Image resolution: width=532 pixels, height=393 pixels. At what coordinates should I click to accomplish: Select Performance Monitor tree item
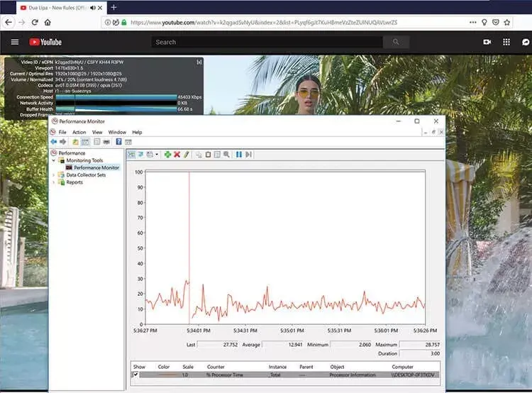[96, 167]
